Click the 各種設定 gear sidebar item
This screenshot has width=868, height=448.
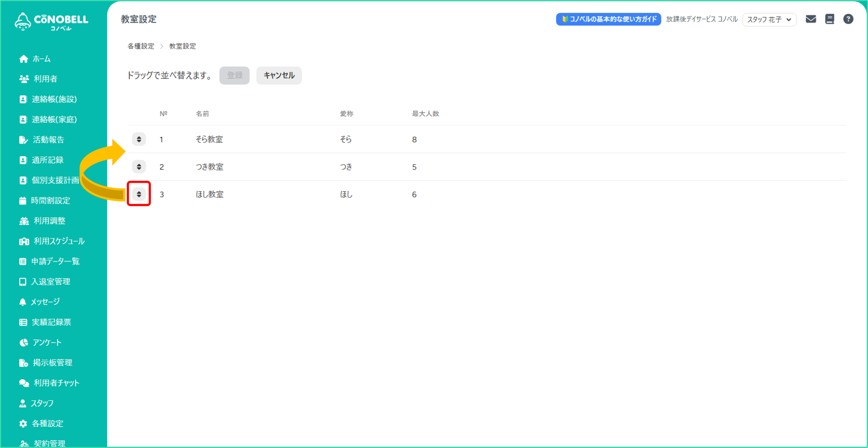[x=47, y=424]
